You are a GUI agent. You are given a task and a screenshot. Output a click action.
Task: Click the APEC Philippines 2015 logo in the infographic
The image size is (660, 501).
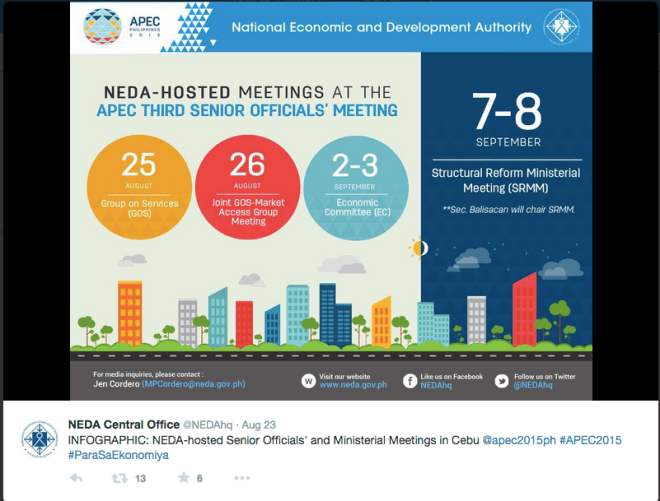coord(122,27)
